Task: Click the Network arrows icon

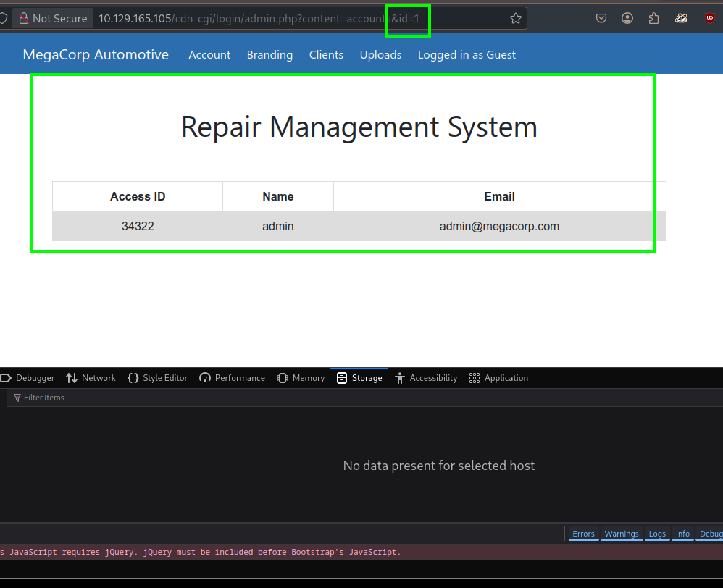Action: pos(72,378)
